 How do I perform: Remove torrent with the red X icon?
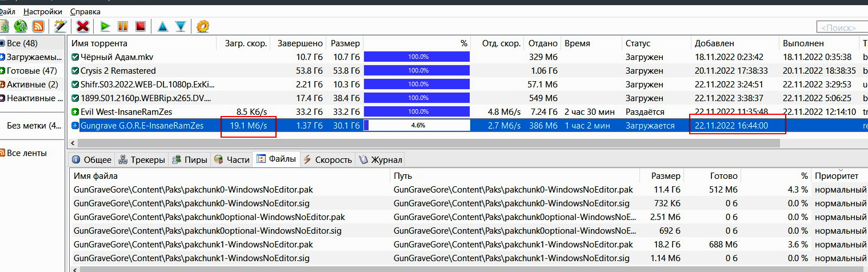83,26
